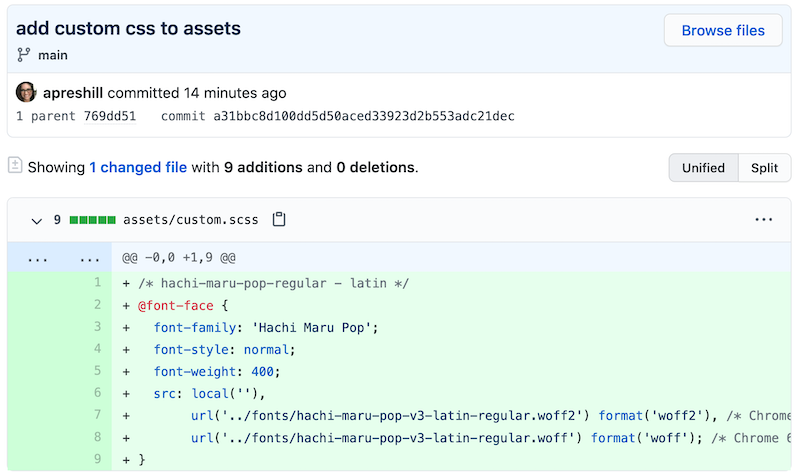
Task: Open the assets/custom.scss file link
Action: (x=192, y=220)
